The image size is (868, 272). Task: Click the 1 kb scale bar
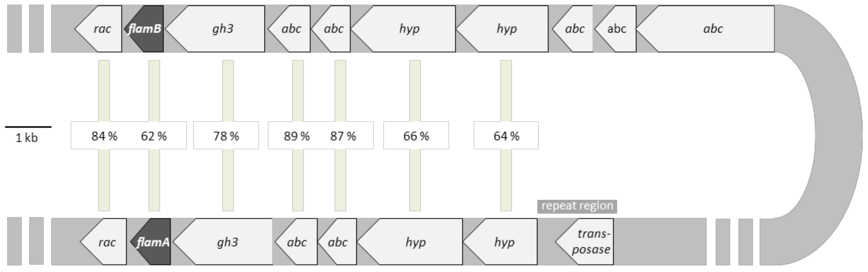coord(28,127)
